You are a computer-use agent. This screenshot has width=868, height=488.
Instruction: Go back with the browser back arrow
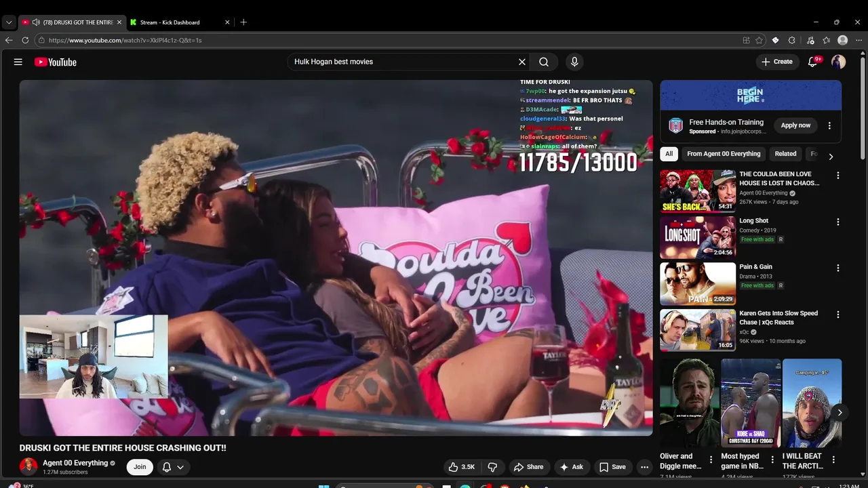(x=9, y=40)
